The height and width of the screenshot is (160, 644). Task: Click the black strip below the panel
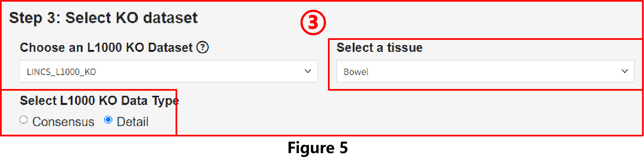click(322, 148)
